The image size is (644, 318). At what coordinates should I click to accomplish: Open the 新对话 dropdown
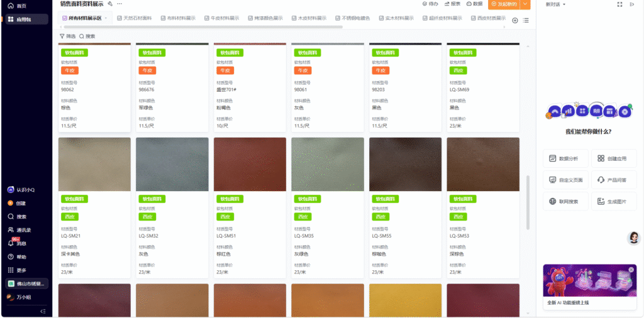[x=555, y=4]
